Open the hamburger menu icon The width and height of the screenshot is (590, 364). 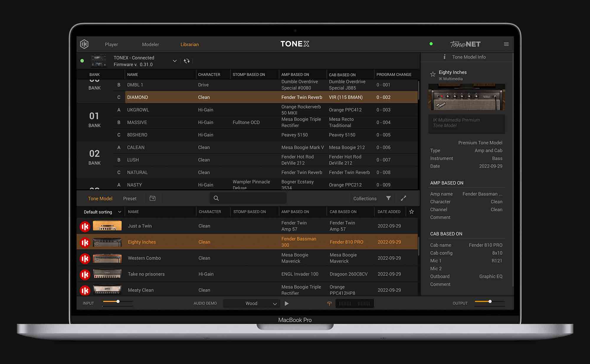coord(506,44)
